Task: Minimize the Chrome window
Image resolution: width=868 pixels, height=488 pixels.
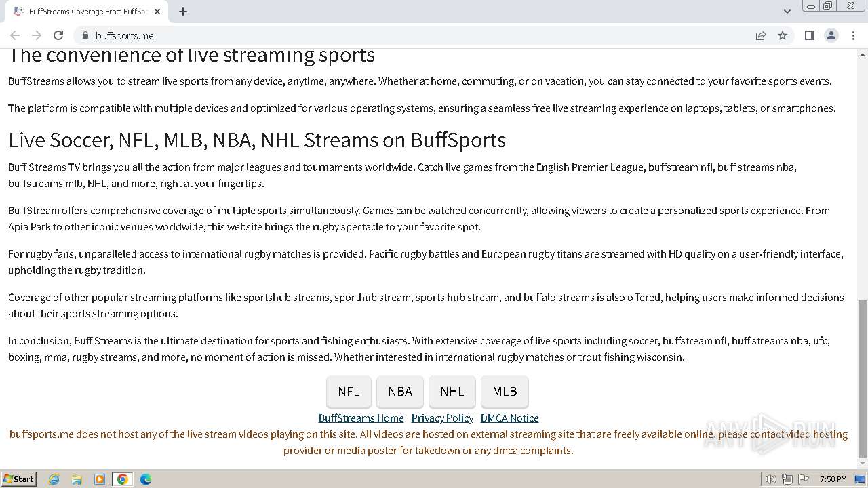Action: [810, 6]
